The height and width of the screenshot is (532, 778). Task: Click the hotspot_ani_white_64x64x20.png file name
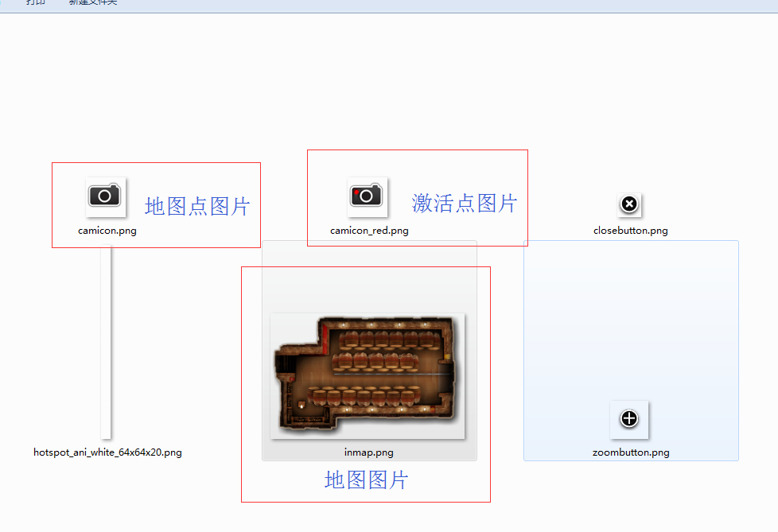(x=107, y=452)
